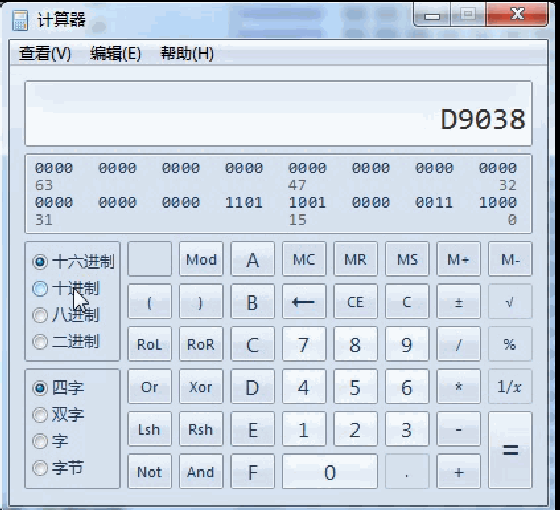Image resolution: width=560 pixels, height=510 pixels.
Task: Add to memory with M+ button
Action: 458,259
